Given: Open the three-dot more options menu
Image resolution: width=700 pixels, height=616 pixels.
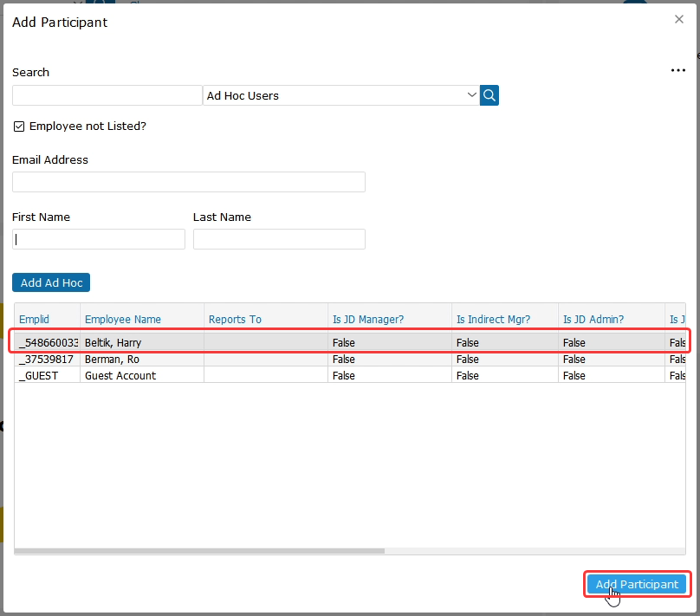Looking at the screenshot, I should click(x=678, y=71).
